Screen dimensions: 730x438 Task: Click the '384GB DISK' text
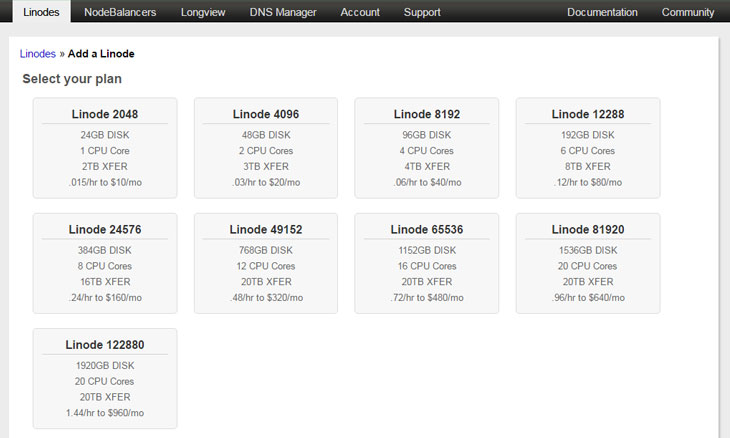tap(105, 250)
